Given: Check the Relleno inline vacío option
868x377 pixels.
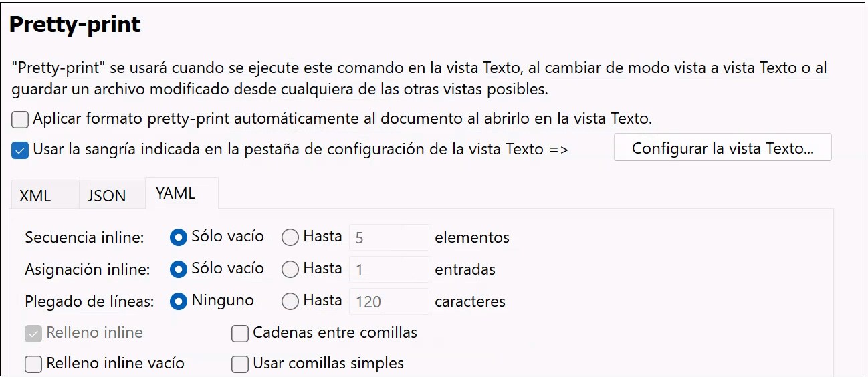Looking at the screenshot, I should pos(33,364).
